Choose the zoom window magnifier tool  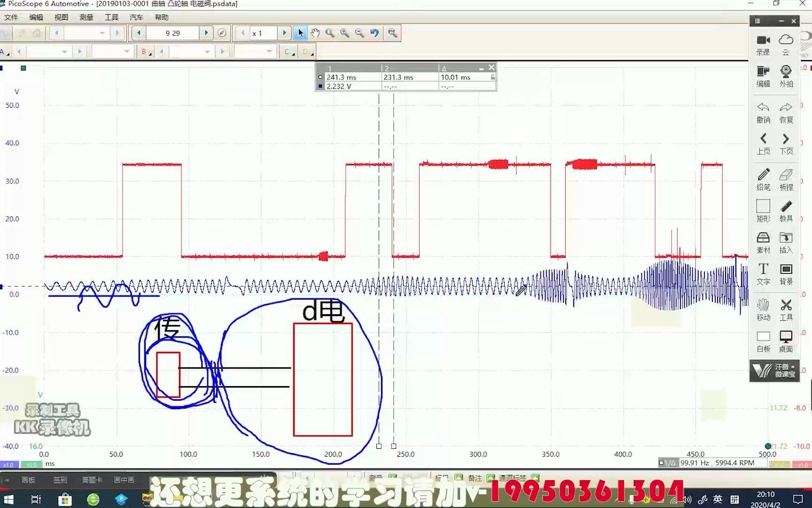[330, 33]
